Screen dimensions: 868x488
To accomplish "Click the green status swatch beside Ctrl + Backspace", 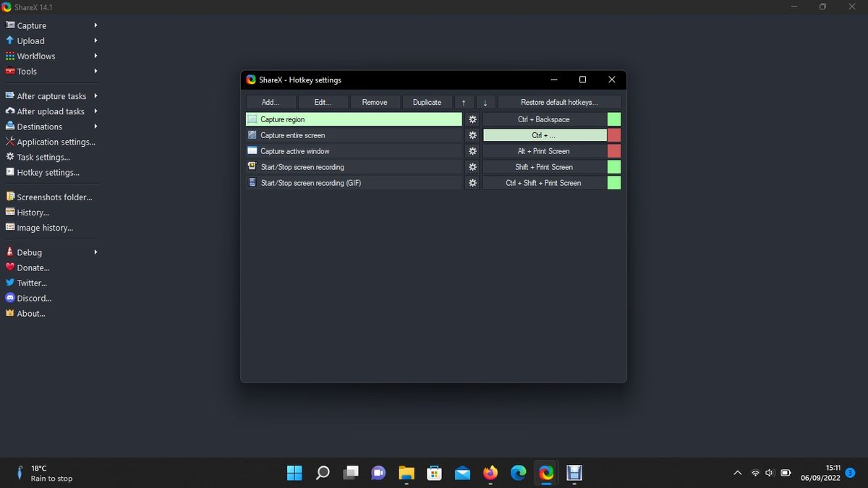I will coord(613,119).
